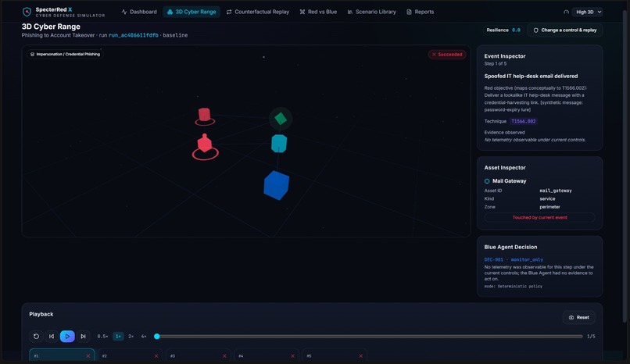Viewport: 630px width, 364px height.
Task: Click the SpecterRed X shield logo
Action: pyautogui.click(x=27, y=12)
